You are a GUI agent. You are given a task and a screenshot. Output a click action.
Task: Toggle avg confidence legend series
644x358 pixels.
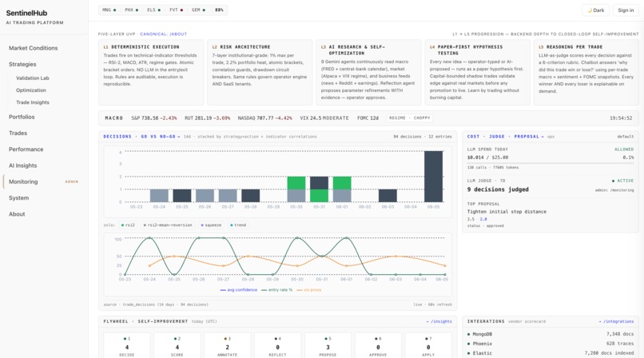click(x=239, y=290)
